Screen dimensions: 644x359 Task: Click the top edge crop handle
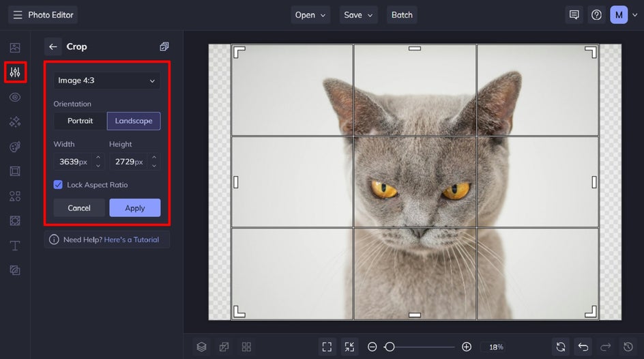coord(415,48)
